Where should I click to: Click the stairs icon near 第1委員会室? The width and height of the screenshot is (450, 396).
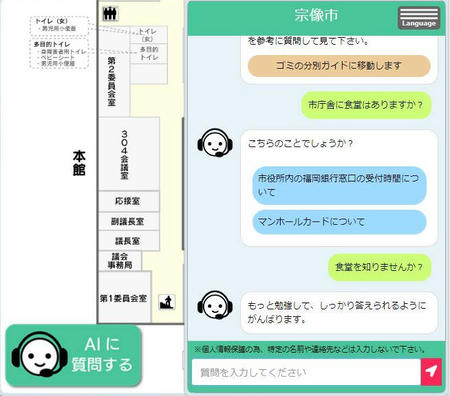pos(167,302)
